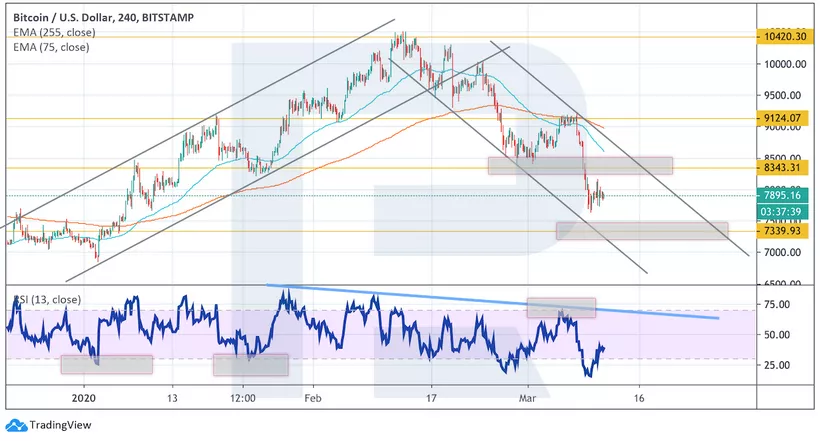Viewport: 820px width, 441px height.
Task: Select the RSI box near the 75.00 level
Action: (x=561, y=308)
